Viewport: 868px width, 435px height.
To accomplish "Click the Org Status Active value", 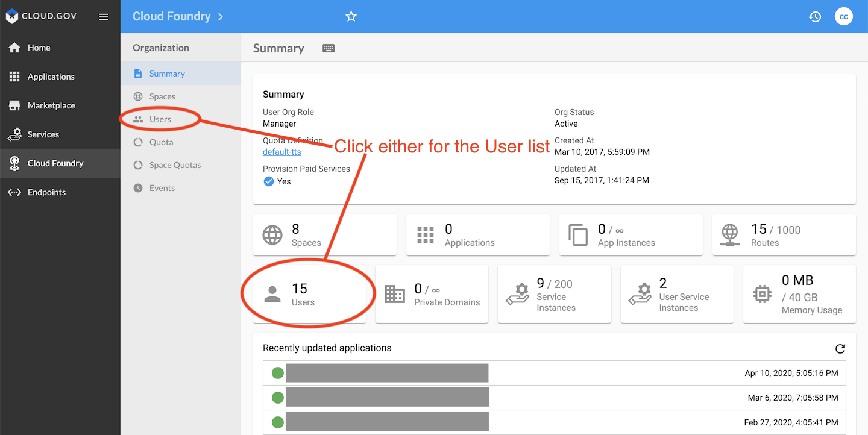I will 566,124.
